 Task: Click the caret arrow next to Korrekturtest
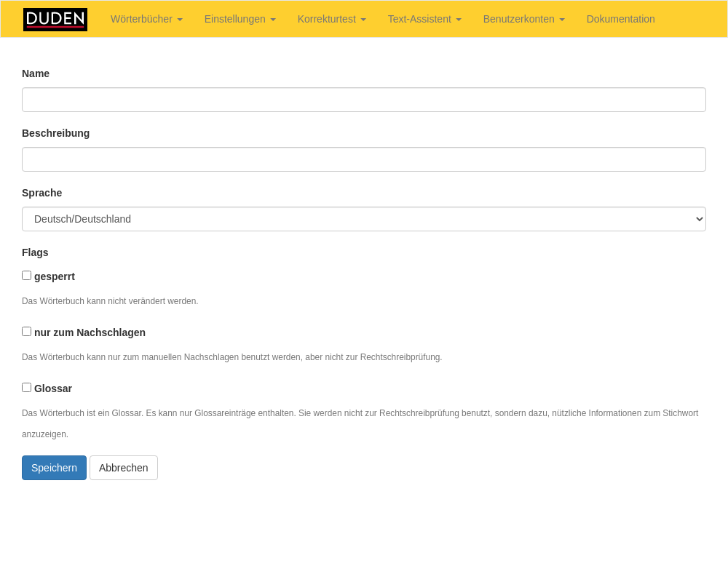click(363, 20)
